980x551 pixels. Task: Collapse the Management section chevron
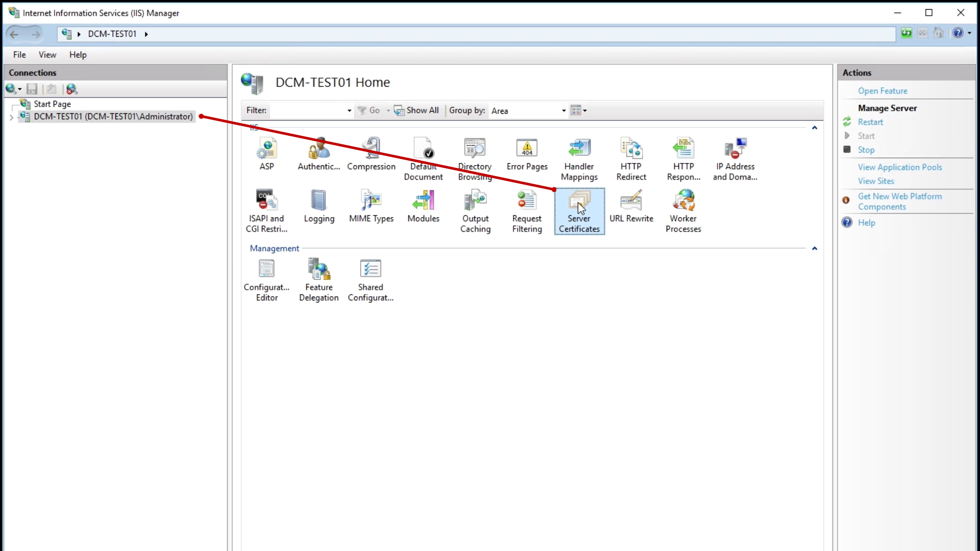pos(815,248)
